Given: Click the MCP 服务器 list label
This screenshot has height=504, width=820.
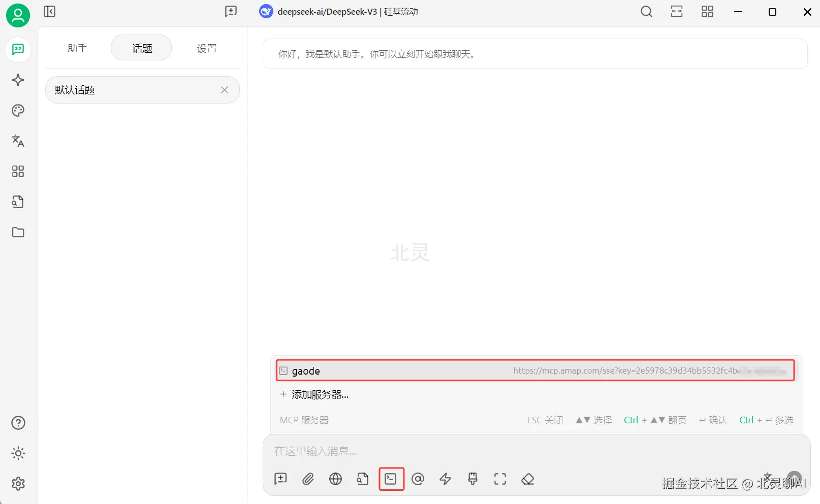Looking at the screenshot, I should click(304, 420).
